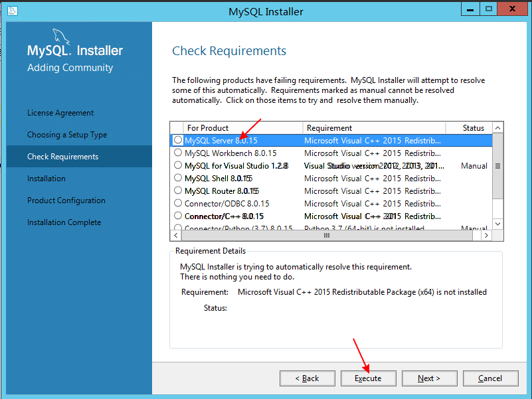Minimize the MySQL Installer window
The height and width of the screenshot is (399, 532).
pos(470,9)
